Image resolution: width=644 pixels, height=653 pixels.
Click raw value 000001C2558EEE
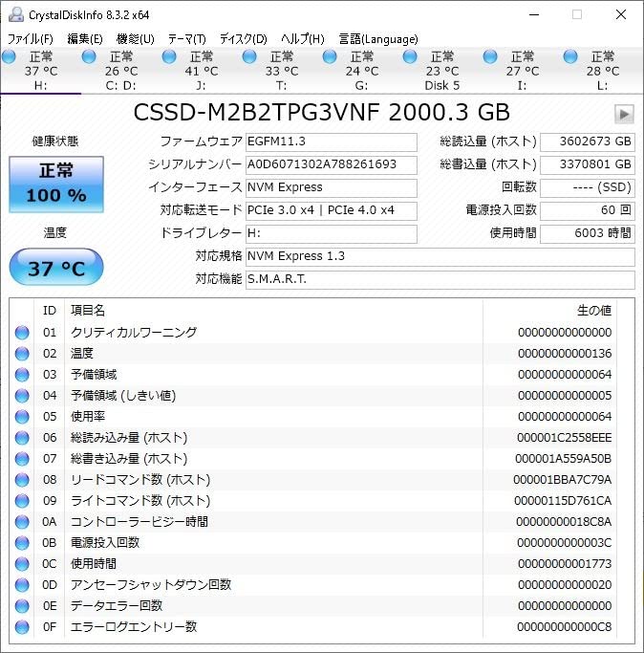pyautogui.click(x=565, y=438)
